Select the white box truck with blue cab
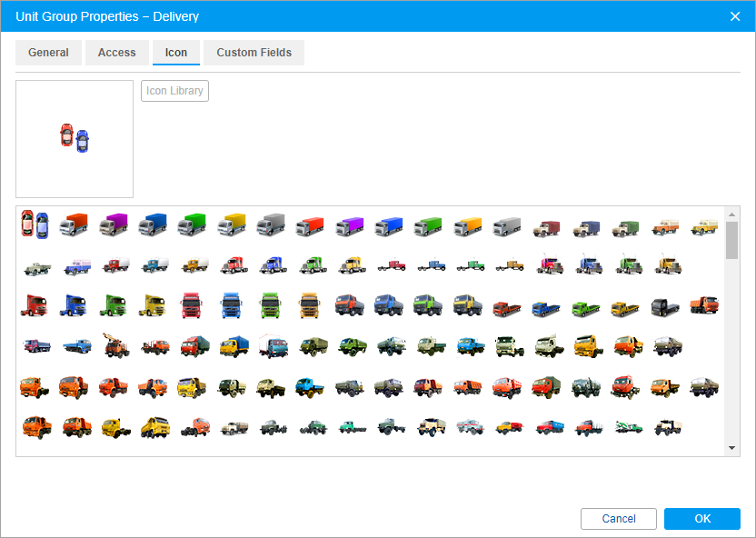The width and height of the screenshot is (756, 538). point(274,346)
